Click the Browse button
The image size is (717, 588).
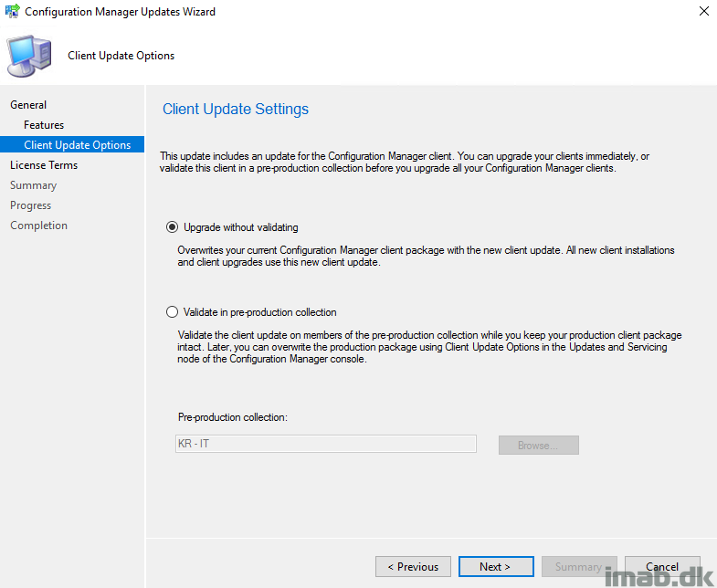click(539, 445)
